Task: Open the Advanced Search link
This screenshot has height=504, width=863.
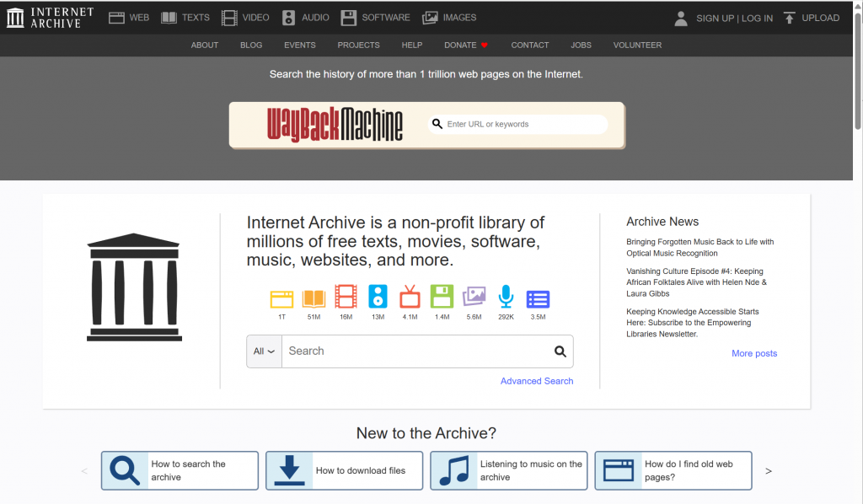Action: 537,381
